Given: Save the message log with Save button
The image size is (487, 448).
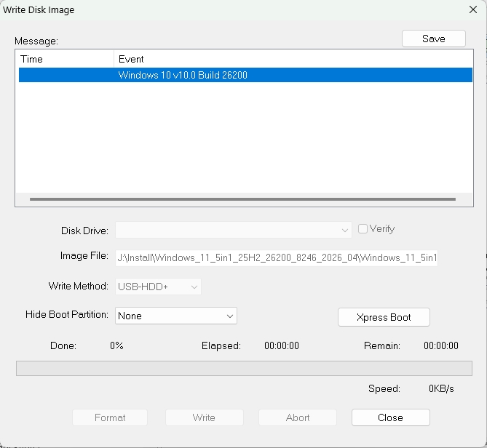Looking at the screenshot, I should [434, 39].
